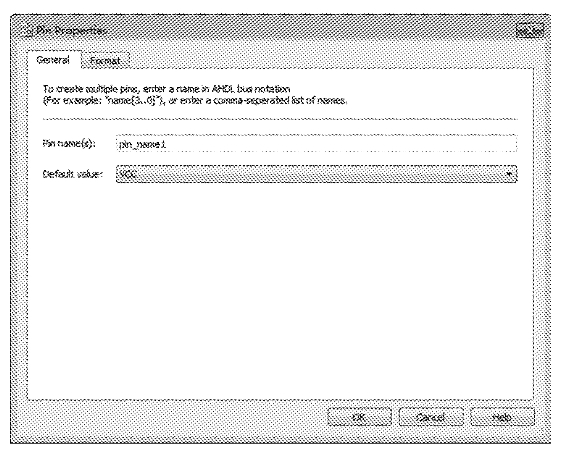563x458 pixels.
Task: Click the Pin name(s) text field
Action: pyautogui.click(x=316, y=144)
